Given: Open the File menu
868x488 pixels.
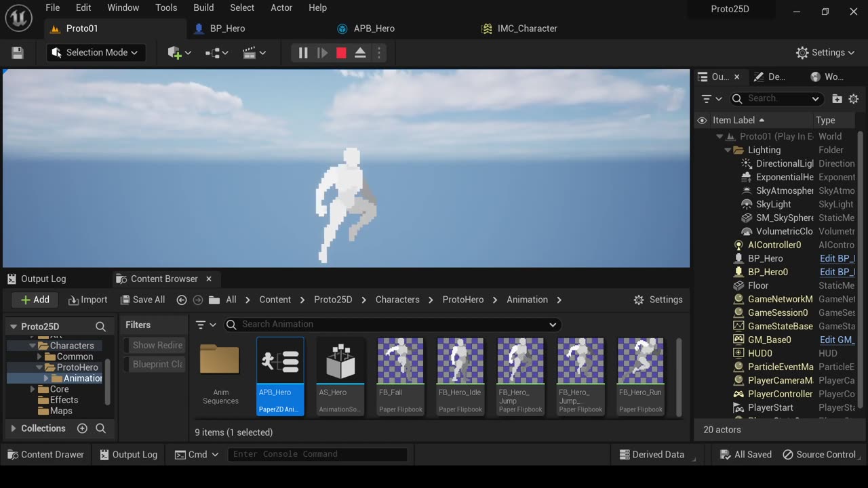Looking at the screenshot, I should point(53,7).
